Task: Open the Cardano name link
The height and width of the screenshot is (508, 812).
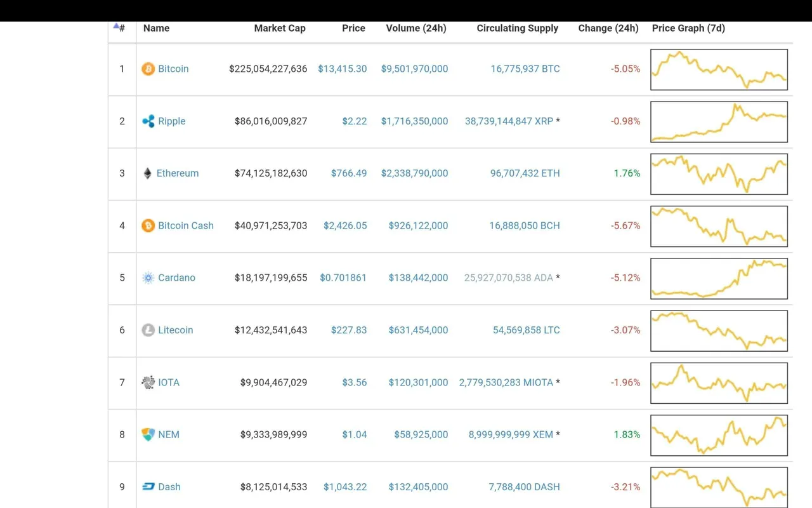Action: point(176,277)
